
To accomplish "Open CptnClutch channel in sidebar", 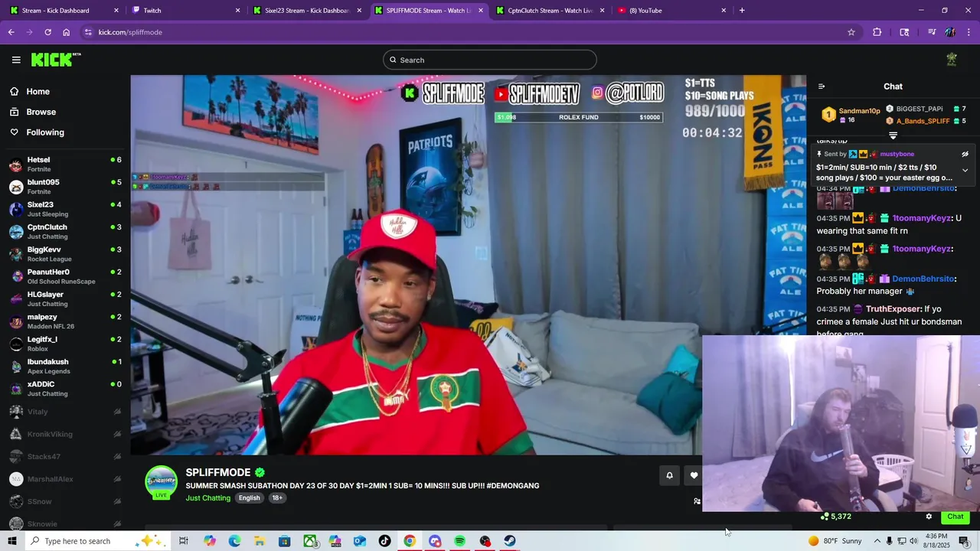I will pyautogui.click(x=65, y=231).
